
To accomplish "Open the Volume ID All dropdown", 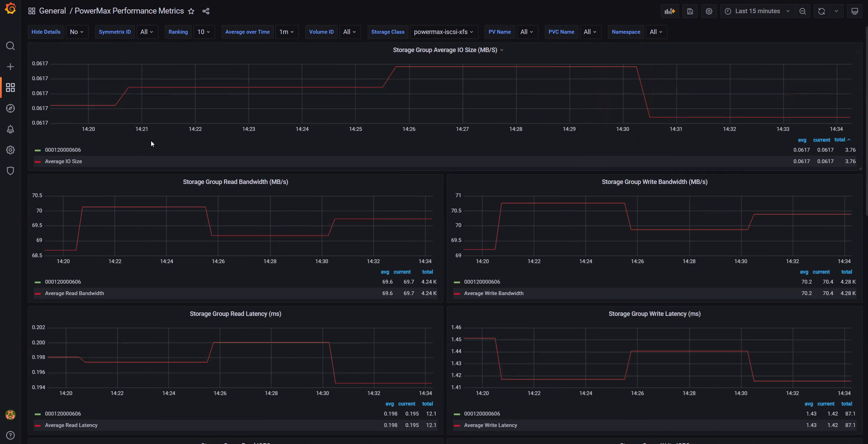I will tap(350, 32).
